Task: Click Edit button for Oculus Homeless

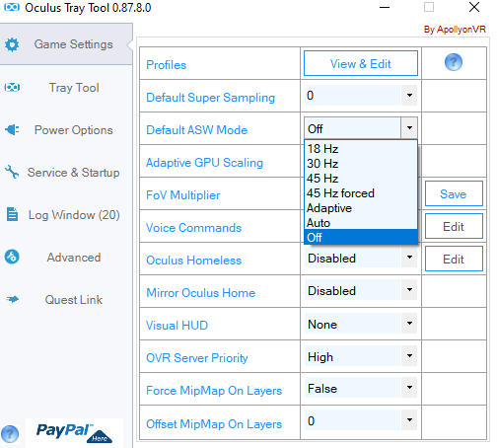Action: 454,259
